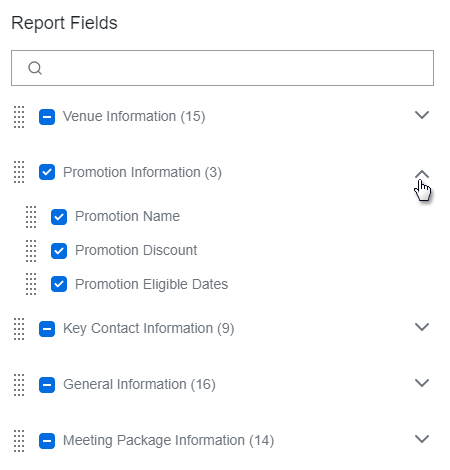Grab the Promotion Eligible Dates drag handle

(x=31, y=284)
